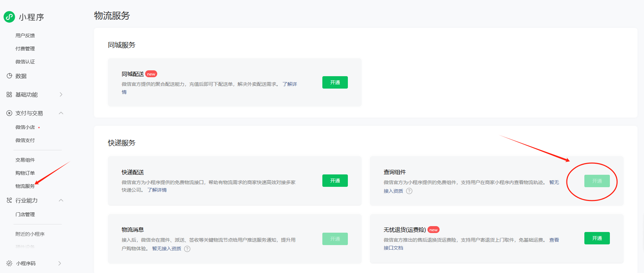Click the 查询组件 card title
Screen dimensions: 644x273
point(395,172)
